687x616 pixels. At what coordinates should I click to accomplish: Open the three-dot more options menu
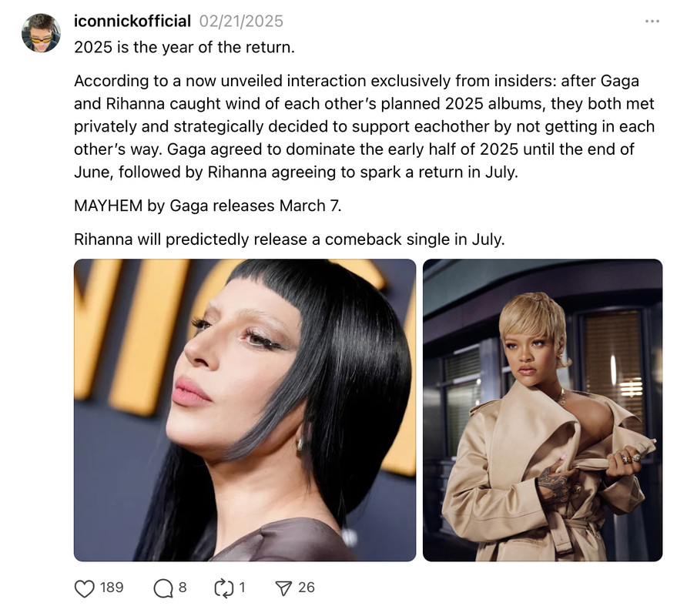click(652, 21)
